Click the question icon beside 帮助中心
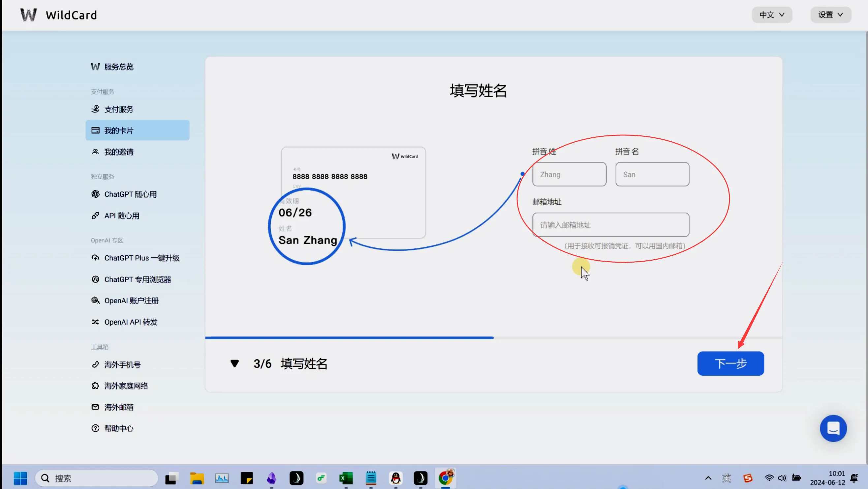The image size is (868, 489). tap(95, 428)
